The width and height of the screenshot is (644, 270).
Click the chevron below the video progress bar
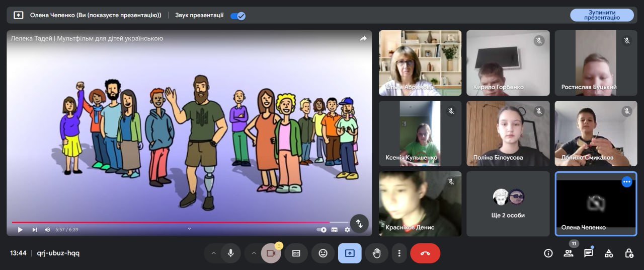click(189, 229)
